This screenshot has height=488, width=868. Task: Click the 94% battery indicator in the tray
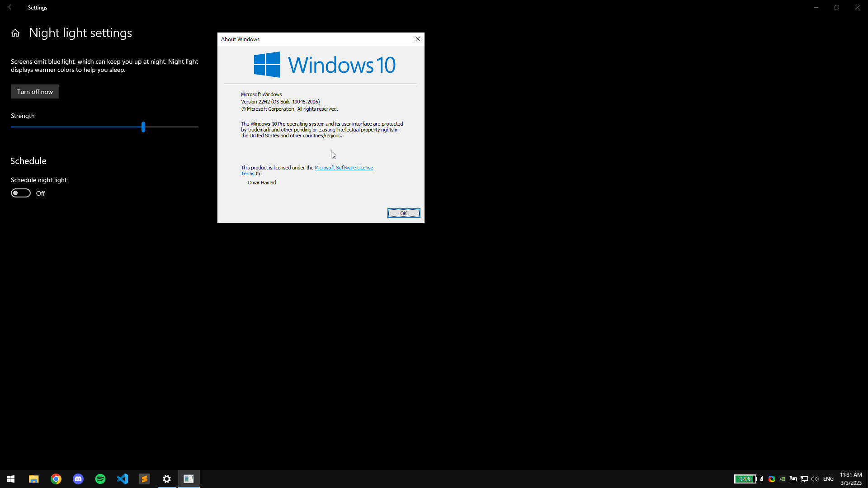tap(745, 479)
